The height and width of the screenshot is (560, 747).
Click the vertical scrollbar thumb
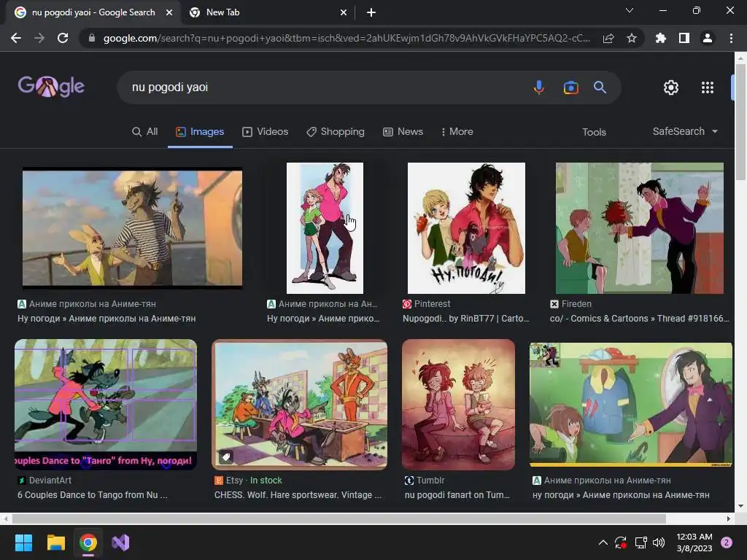coord(740,122)
